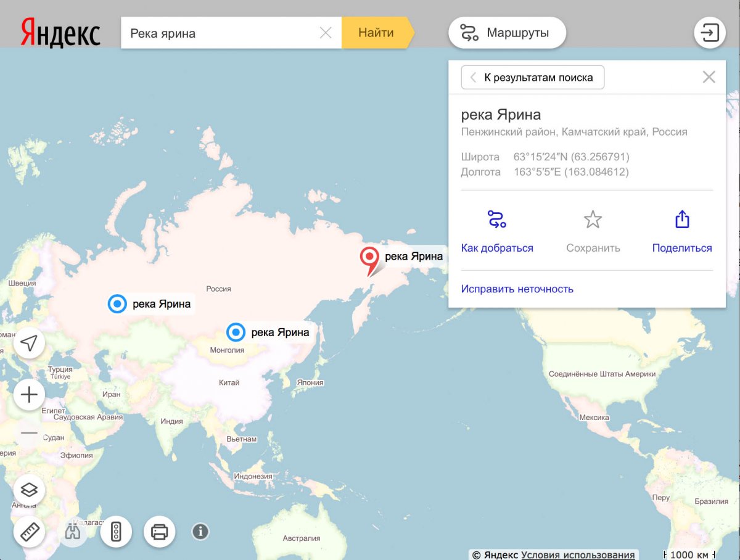Select blue река Ярина marker above Монголия
This screenshot has width=740, height=560.
(x=236, y=332)
